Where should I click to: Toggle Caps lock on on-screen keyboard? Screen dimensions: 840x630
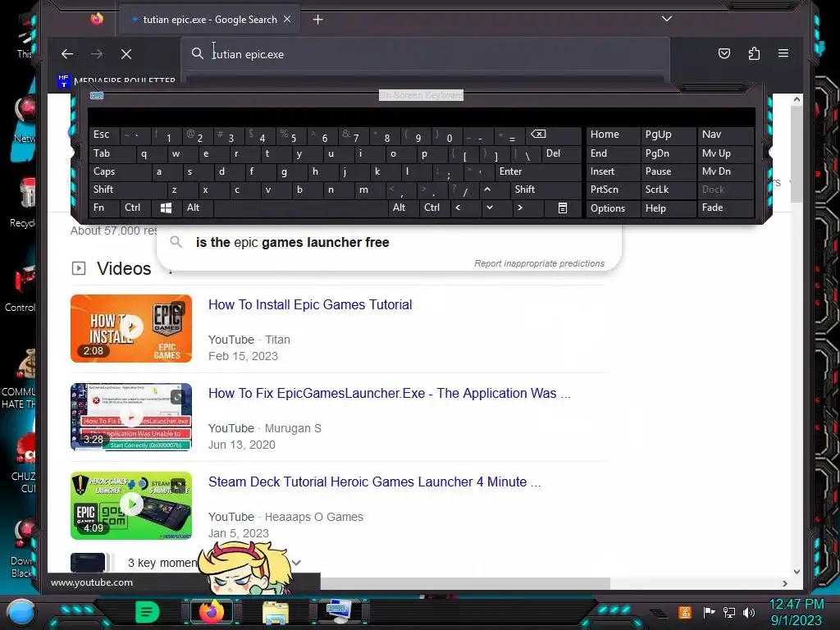click(x=120, y=171)
